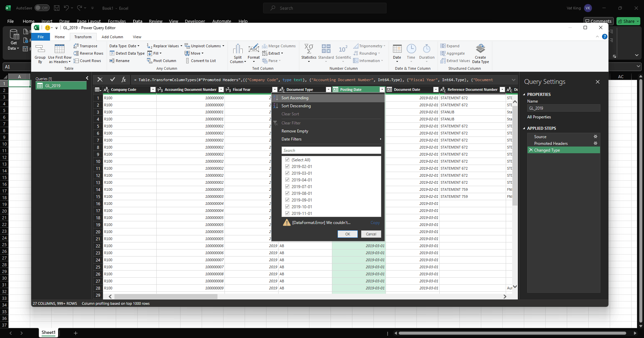Image resolution: width=644 pixels, height=338 pixels.
Task: Click the filter values Search field
Action: [331, 150]
